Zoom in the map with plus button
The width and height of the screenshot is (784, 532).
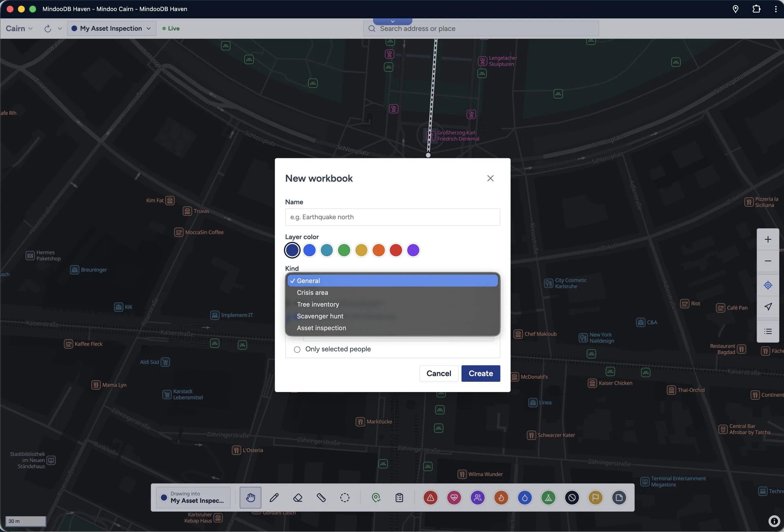pyautogui.click(x=768, y=239)
